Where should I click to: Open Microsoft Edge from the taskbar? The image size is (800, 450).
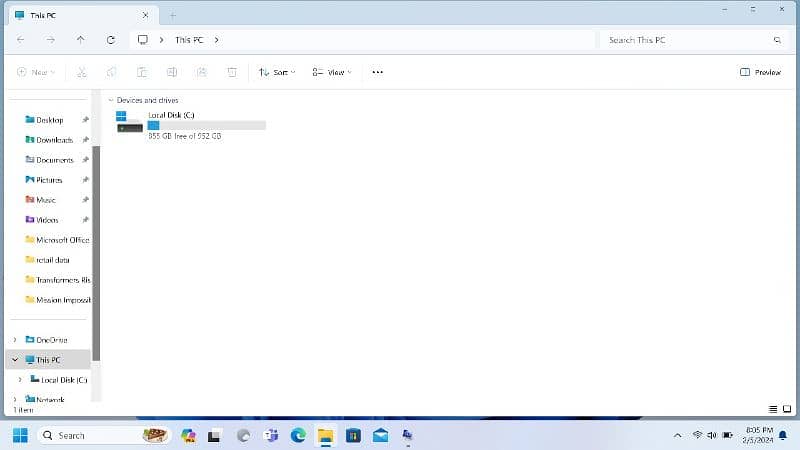click(x=297, y=435)
